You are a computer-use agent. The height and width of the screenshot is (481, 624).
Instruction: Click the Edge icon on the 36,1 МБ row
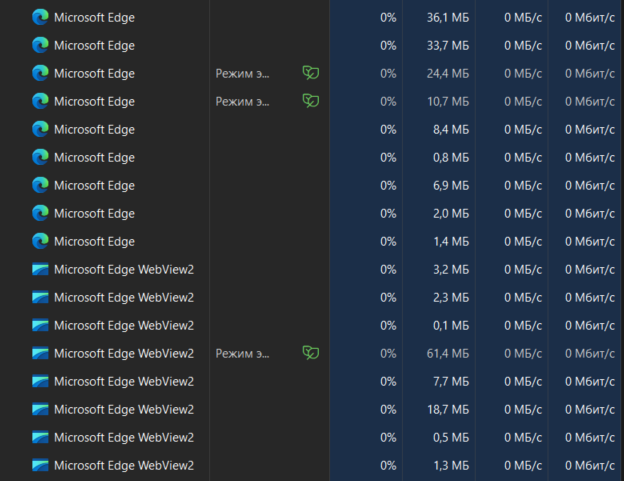[x=40, y=17]
